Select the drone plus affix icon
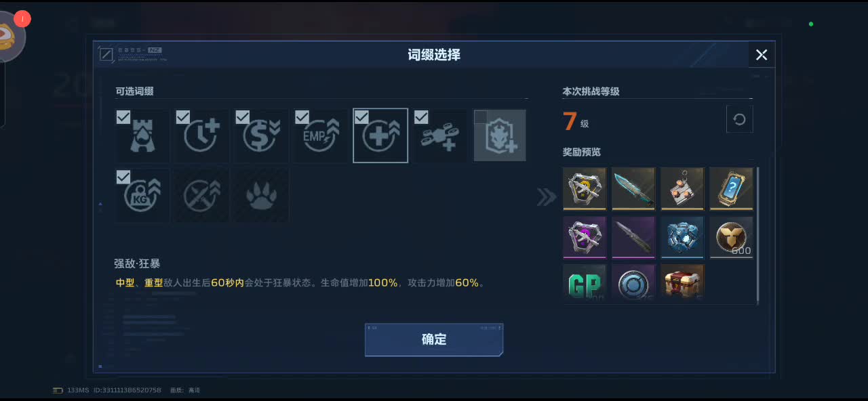Image resolution: width=868 pixels, height=401 pixels. pyautogui.click(x=440, y=137)
